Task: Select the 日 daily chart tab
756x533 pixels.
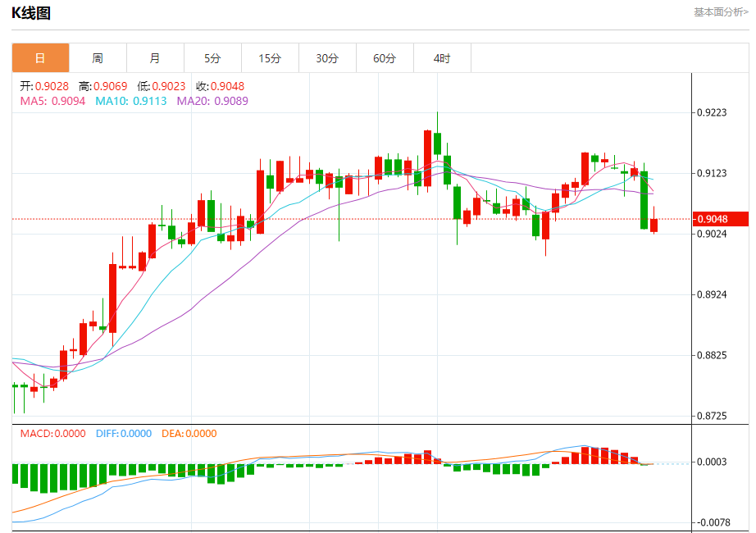Action: [40, 58]
